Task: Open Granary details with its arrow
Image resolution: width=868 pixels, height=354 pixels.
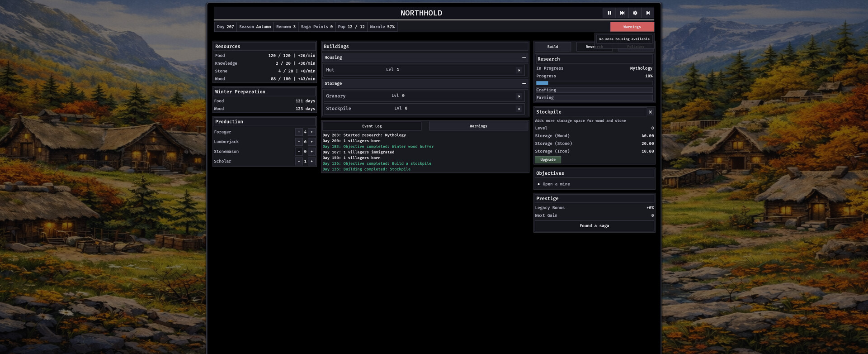Action: point(519,96)
